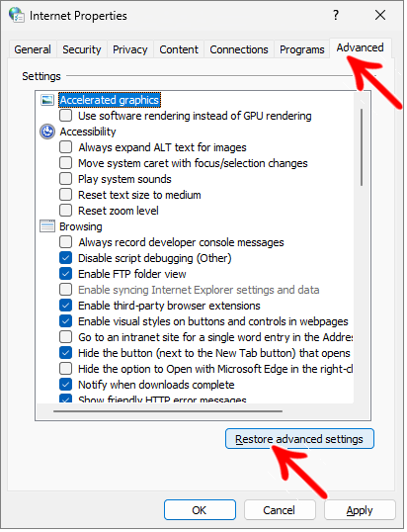407x532 pixels.
Task: Click the Apply button
Action: (x=360, y=510)
